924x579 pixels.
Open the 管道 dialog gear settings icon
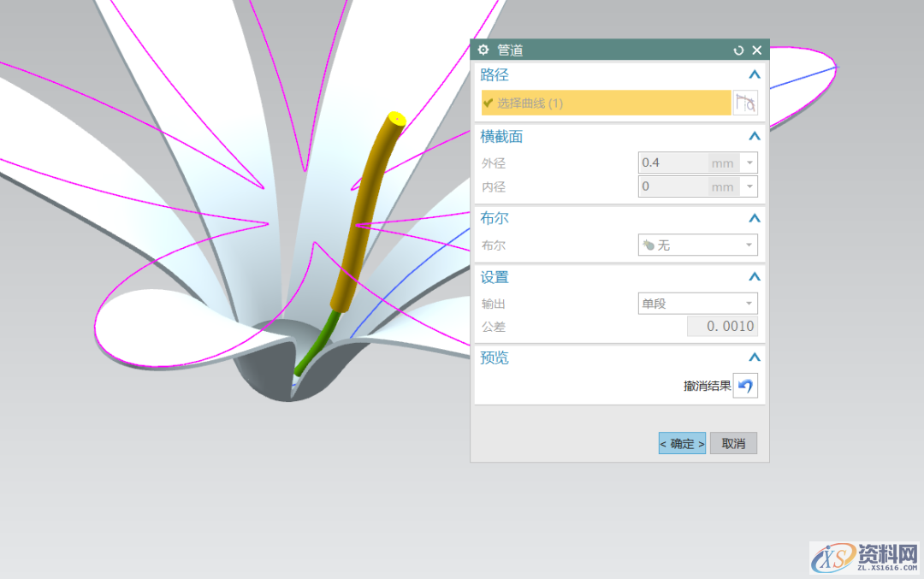point(483,50)
